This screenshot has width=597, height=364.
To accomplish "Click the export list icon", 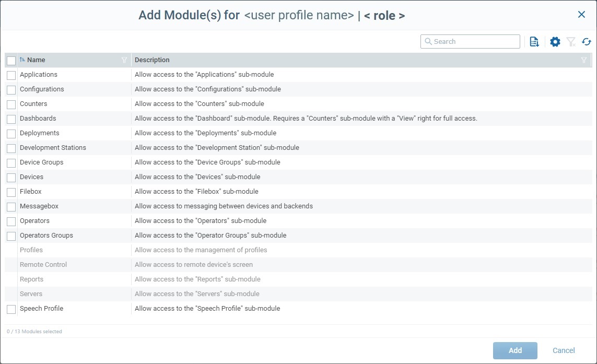I will coord(534,41).
